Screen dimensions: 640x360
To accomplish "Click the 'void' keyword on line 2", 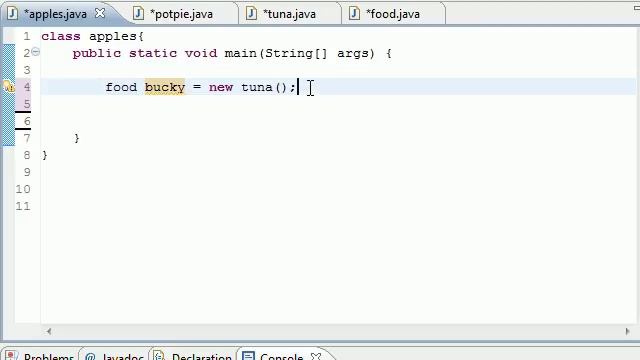I will click(201, 53).
